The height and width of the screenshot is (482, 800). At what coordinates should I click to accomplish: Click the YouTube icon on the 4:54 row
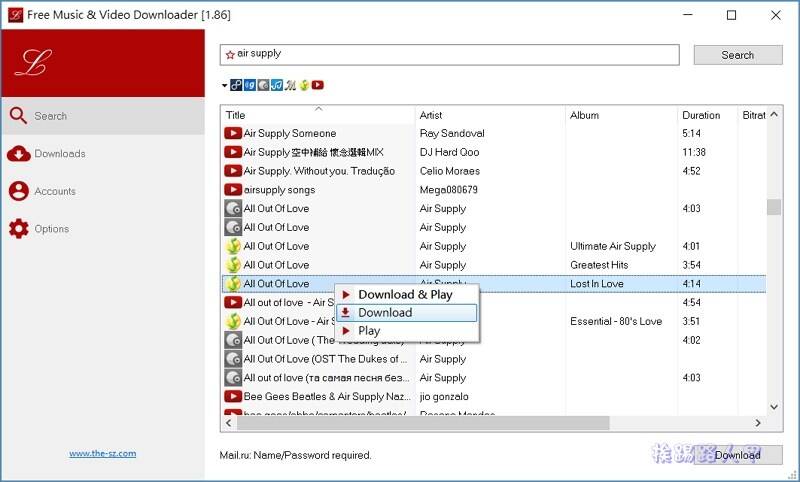(233, 302)
